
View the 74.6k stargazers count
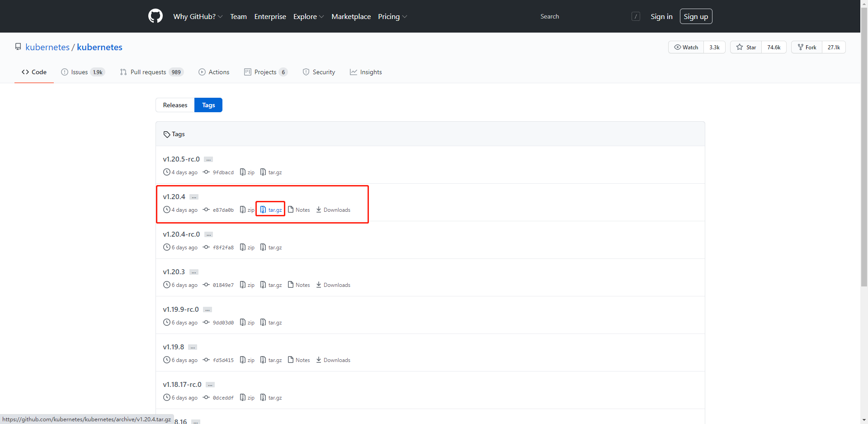[x=774, y=47]
